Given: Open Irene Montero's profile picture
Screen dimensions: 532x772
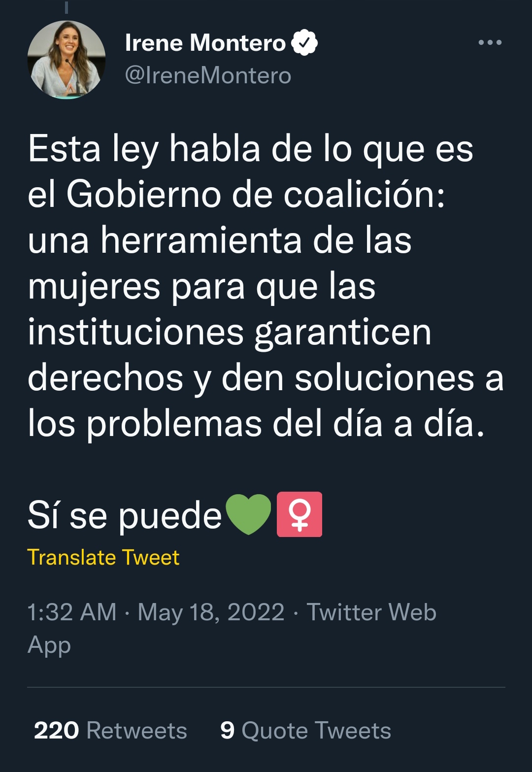Looking at the screenshot, I should [66, 60].
